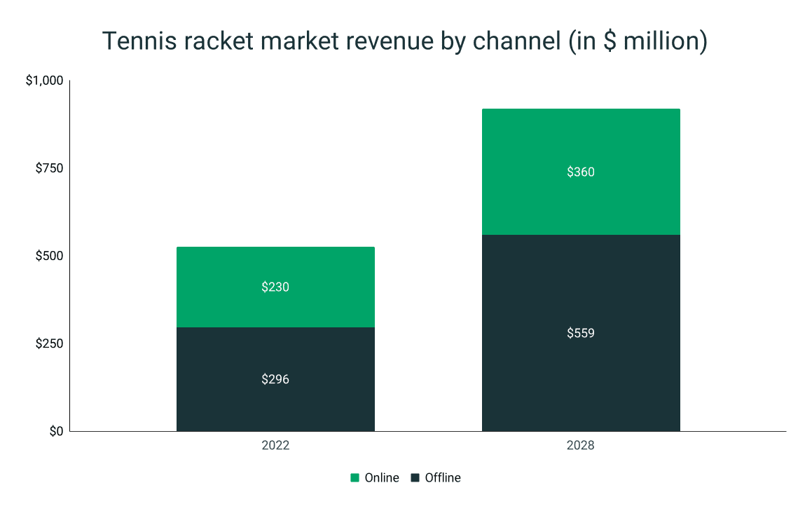Click the $1,000 axis tick label
812x511 pixels.
pos(46,79)
